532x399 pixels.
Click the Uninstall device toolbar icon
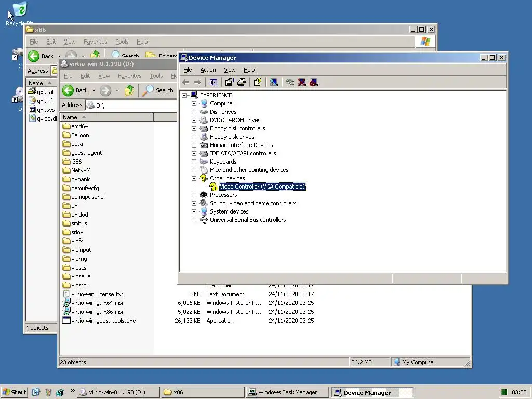pos(302,82)
